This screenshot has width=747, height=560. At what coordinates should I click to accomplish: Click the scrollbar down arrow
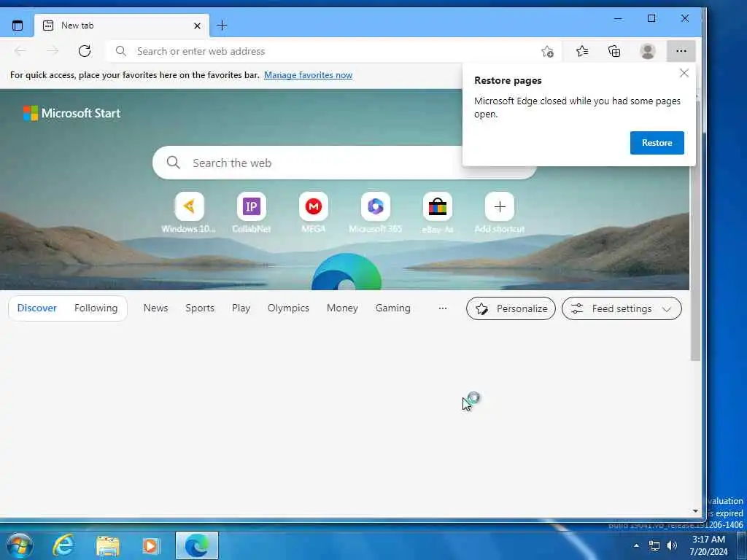[x=695, y=511]
